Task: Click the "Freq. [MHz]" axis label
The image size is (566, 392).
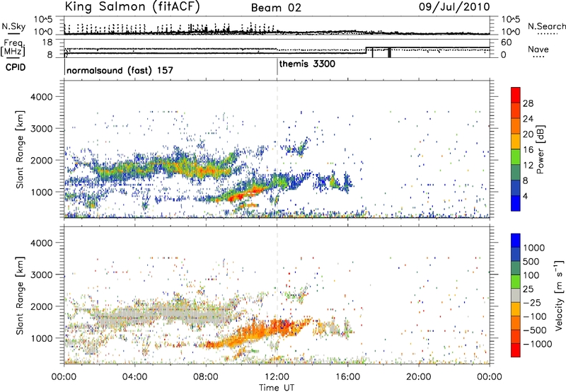Action: click(x=14, y=47)
